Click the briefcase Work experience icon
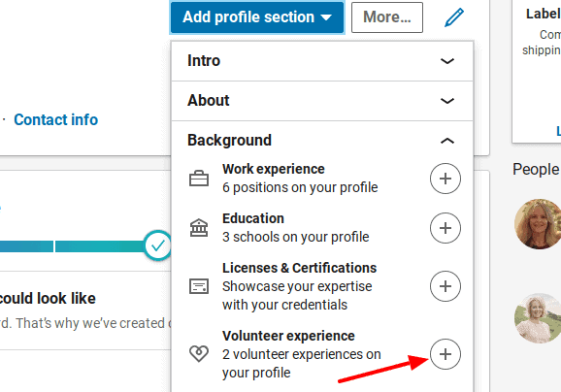This screenshot has width=561, height=392. coord(199,179)
